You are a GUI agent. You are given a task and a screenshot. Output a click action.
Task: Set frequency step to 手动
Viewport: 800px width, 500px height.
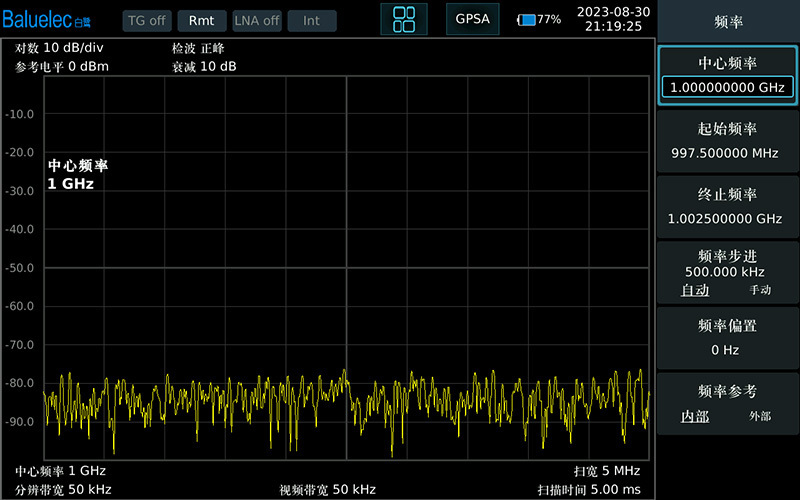click(760, 290)
